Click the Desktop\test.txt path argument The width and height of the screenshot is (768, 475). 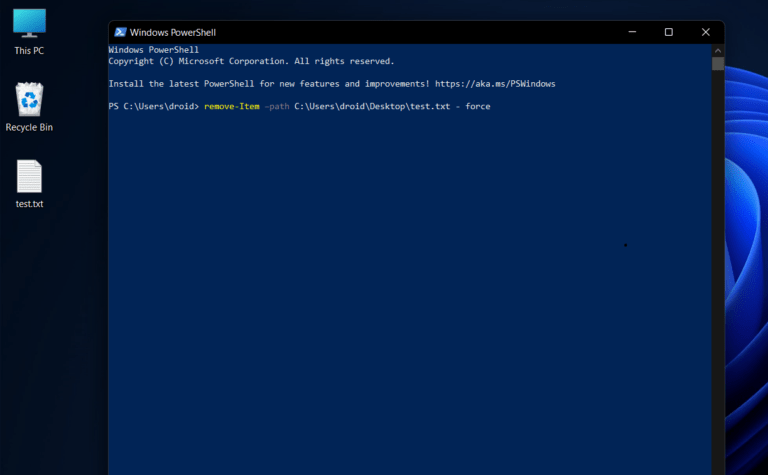[x=372, y=106]
